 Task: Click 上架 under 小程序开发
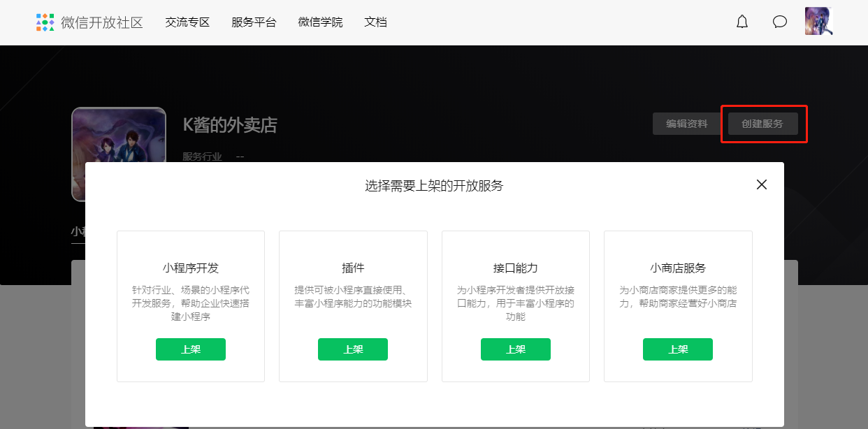tap(191, 349)
